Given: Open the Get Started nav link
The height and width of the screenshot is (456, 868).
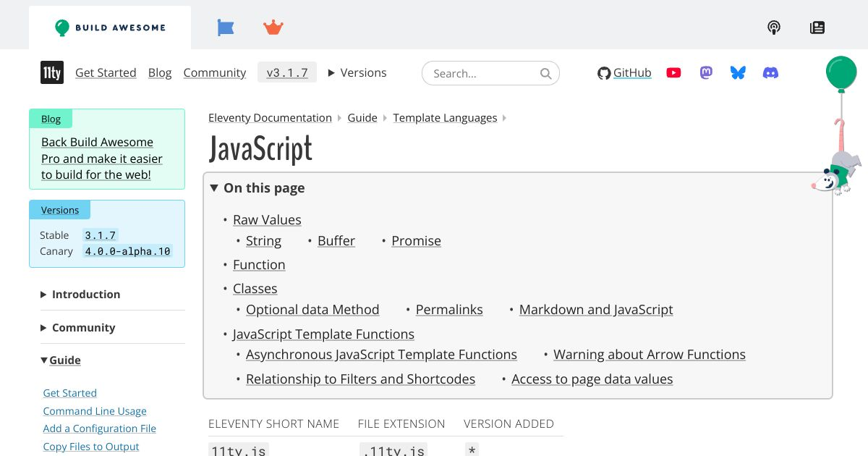Looking at the screenshot, I should pyautogui.click(x=106, y=72).
